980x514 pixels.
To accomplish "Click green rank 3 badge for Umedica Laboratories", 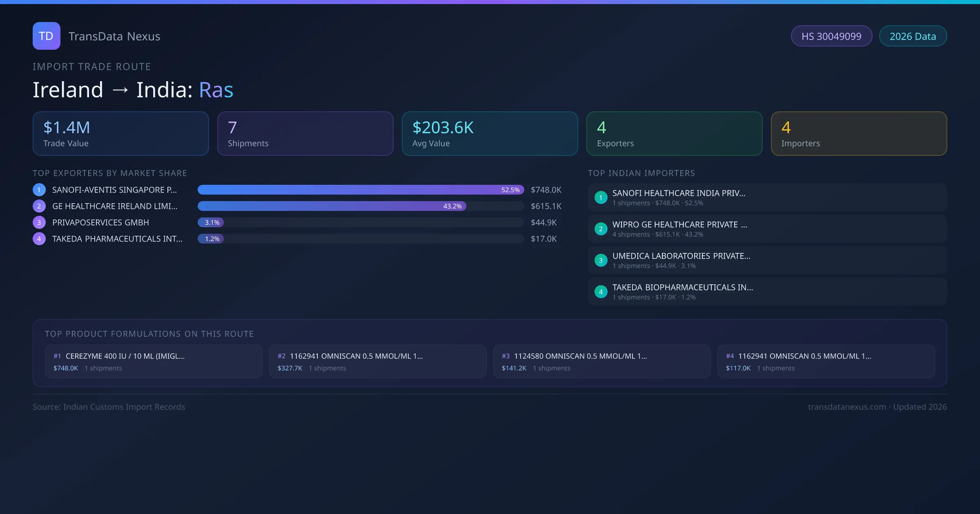I will pos(601,260).
